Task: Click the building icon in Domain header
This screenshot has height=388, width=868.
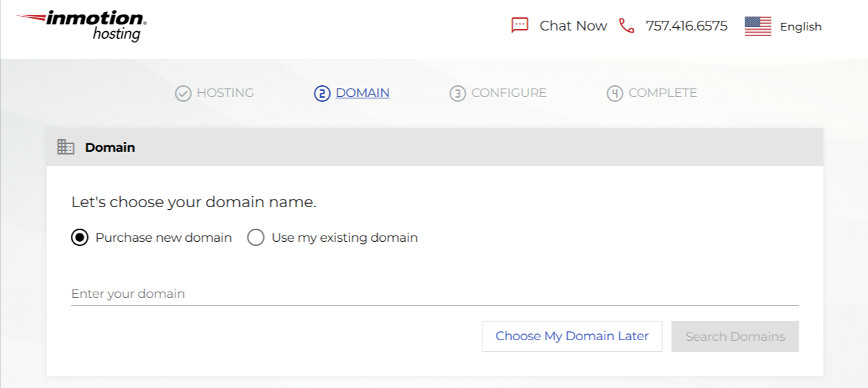Action: pos(66,147)
